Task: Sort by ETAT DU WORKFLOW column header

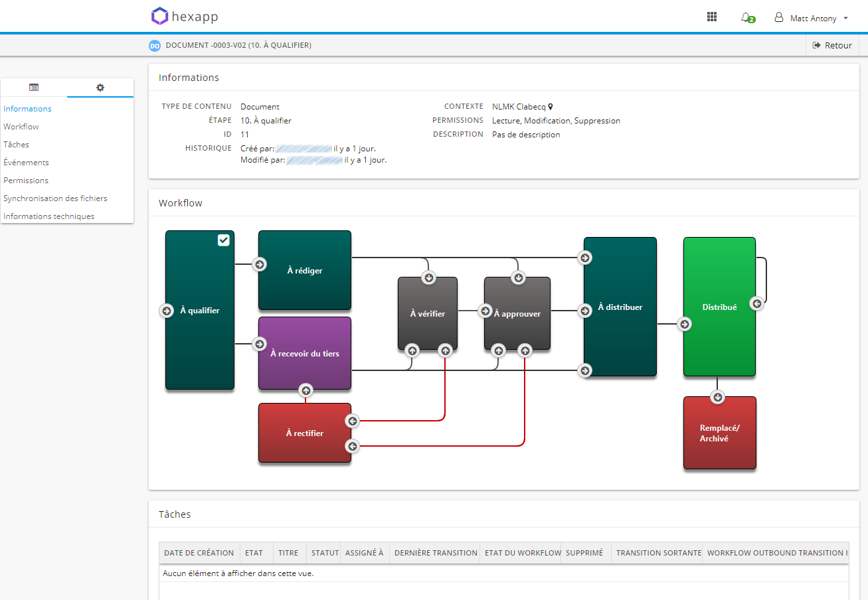Action: pos(521,553)
